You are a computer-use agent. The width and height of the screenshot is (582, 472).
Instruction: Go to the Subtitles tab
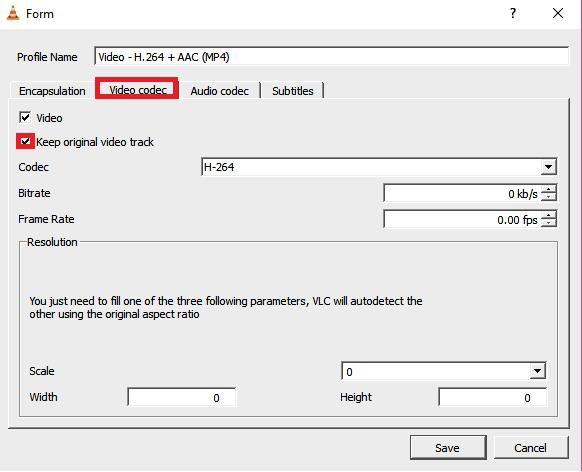click(x=292, y=91)
